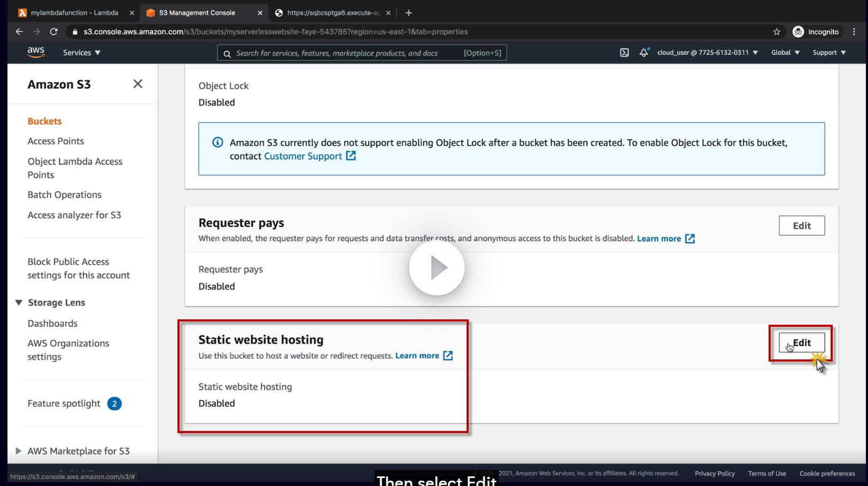Viewport: 868px width, 486px height.
Task: Open Access Points in the sidebar
Action: (56, 141)
